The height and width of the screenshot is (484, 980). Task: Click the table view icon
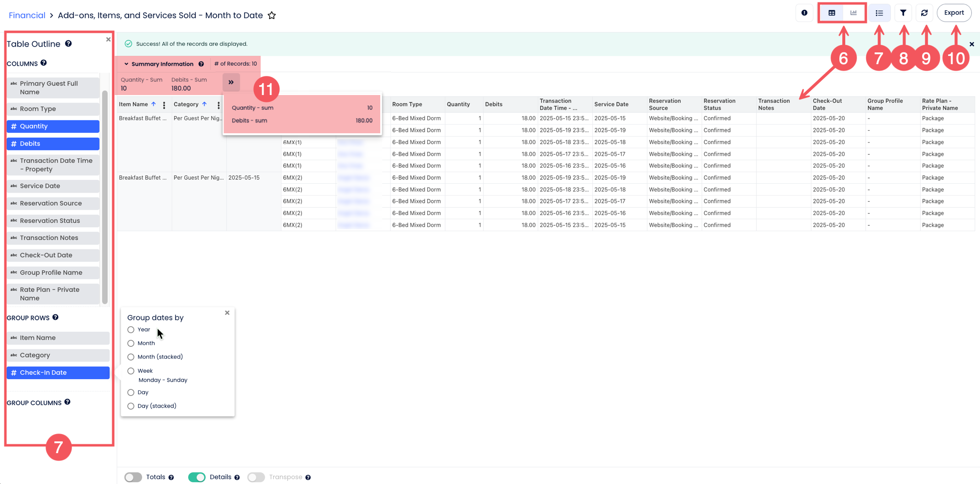tap(832, 13)
